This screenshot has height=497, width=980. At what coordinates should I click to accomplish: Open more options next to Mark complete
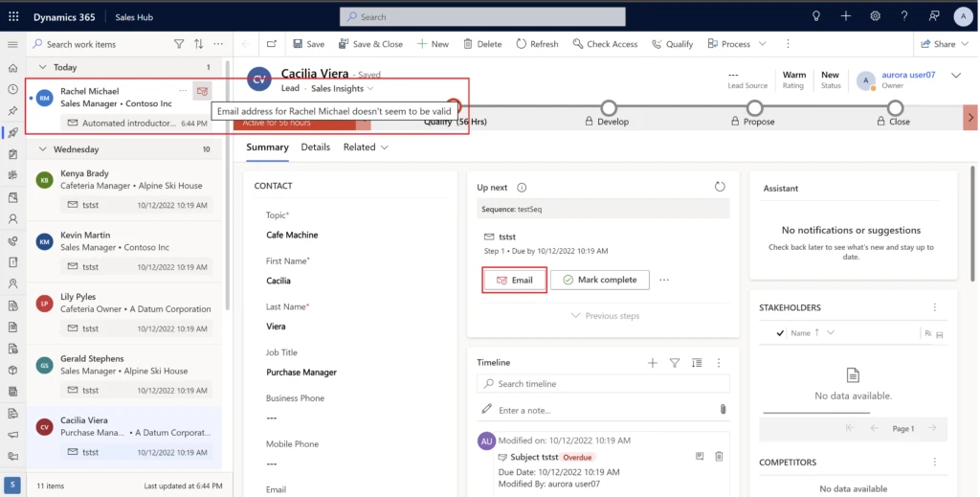(x=664, y=280)
